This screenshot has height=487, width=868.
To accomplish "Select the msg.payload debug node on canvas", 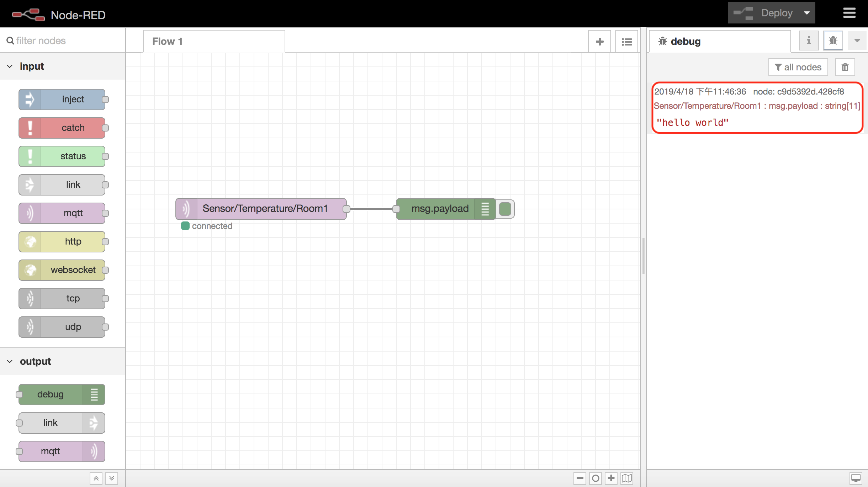I will [x=446, y=209].
